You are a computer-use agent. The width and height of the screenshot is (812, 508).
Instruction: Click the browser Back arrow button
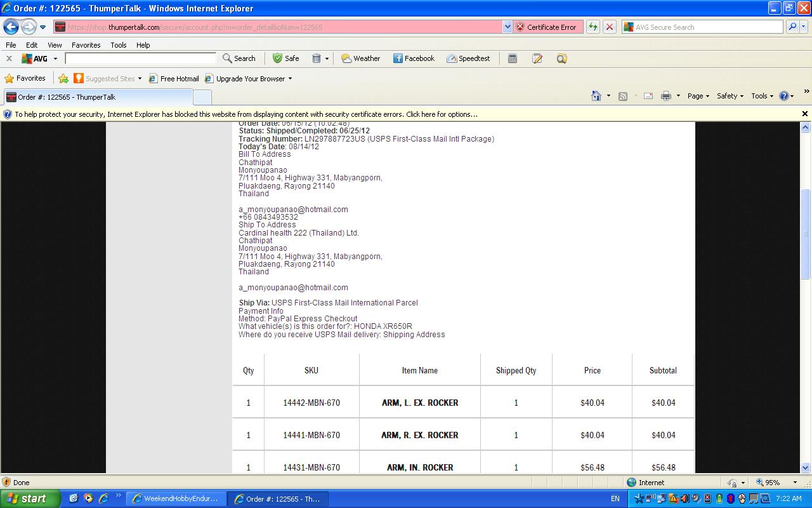tap(11, 27)
